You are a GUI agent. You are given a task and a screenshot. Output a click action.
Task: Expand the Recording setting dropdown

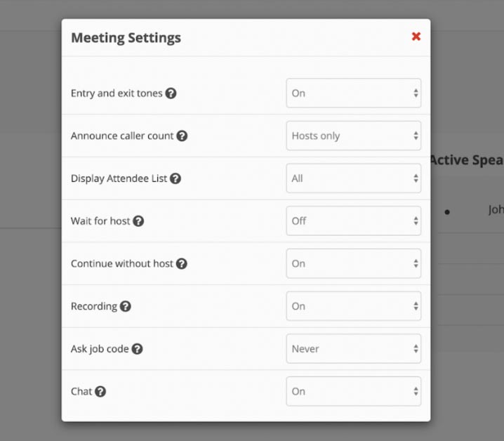pos(353,306)
